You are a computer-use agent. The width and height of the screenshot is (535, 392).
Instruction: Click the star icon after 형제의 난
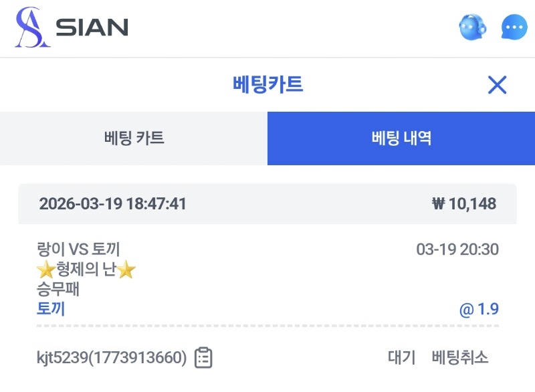pos(127,271)
